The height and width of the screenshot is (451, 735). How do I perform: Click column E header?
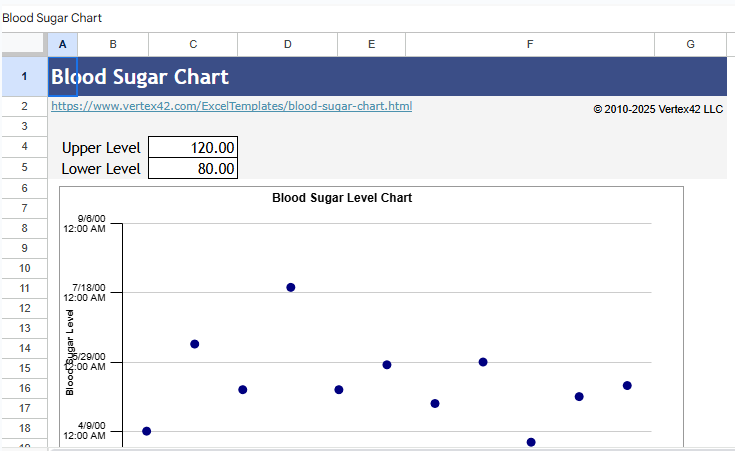[x=371, y=44]
